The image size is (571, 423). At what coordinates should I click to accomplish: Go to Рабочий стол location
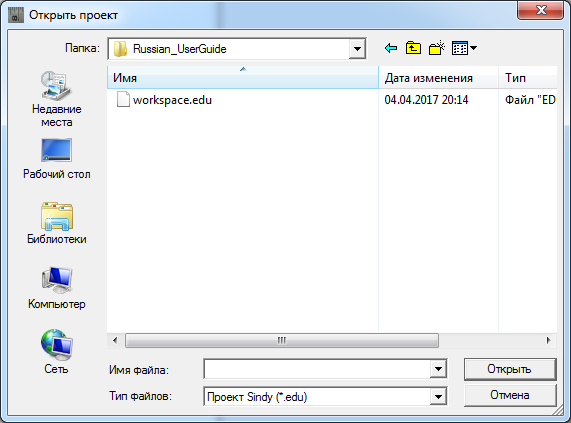[56, 159]
